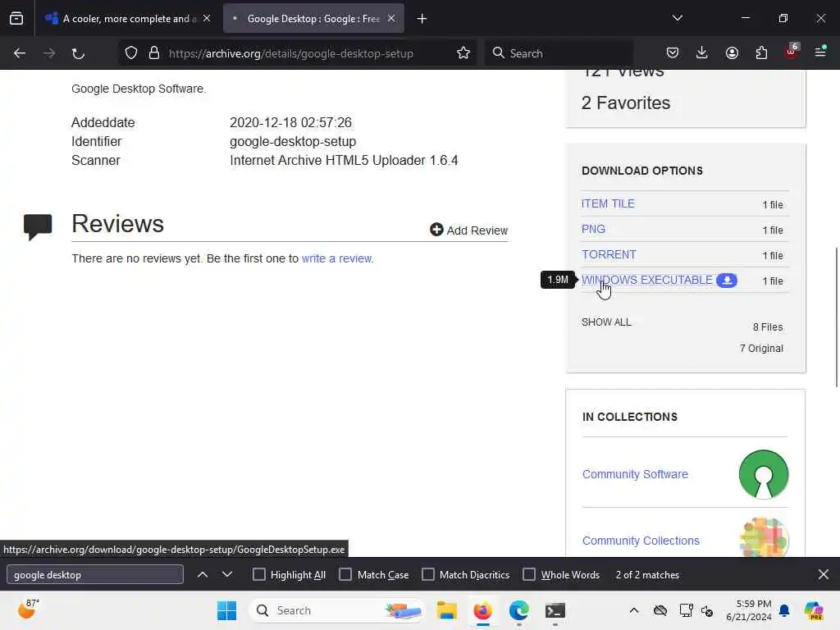Click the '7 Original' files text
The width and height of the screenshot is (840, 630).
pos(761,348)
